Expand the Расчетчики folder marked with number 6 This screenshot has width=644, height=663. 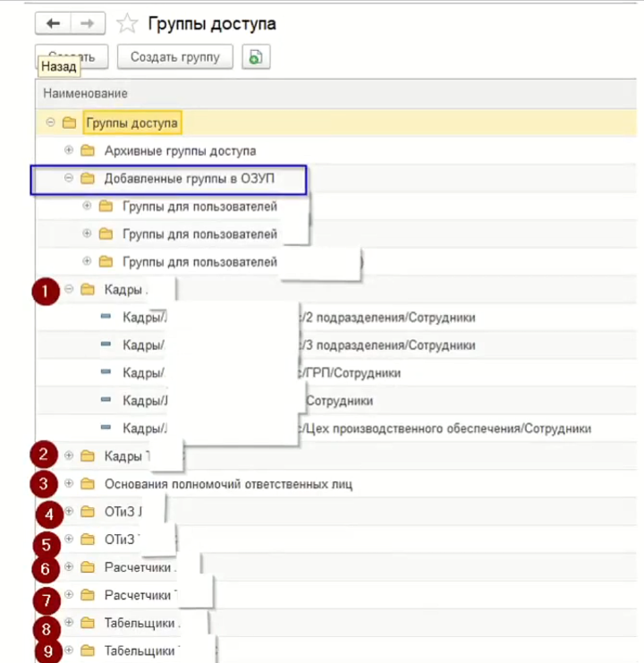pyautogui.click(x=69, y=567)
